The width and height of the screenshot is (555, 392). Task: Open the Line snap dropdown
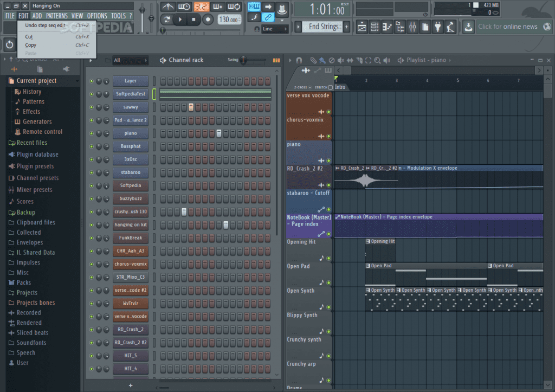pyautogui.click(x=275, y=28)
